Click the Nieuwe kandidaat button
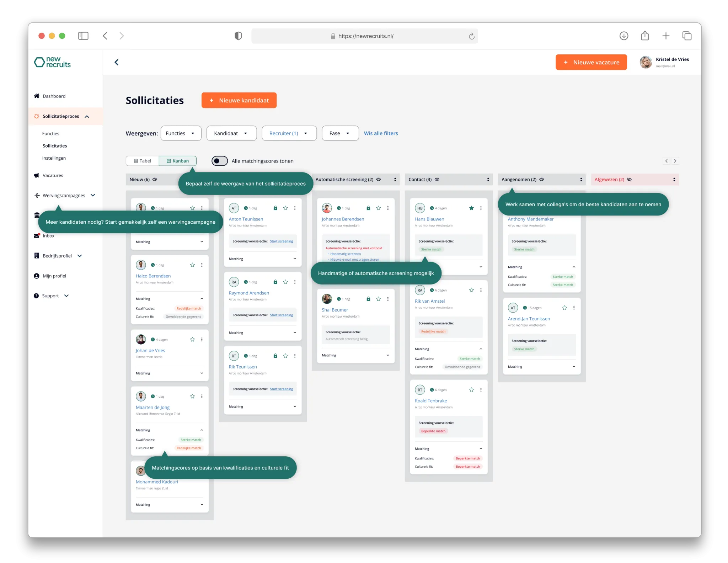The height and width of the screenshot is (563, 728). click(x=239, y=100)
